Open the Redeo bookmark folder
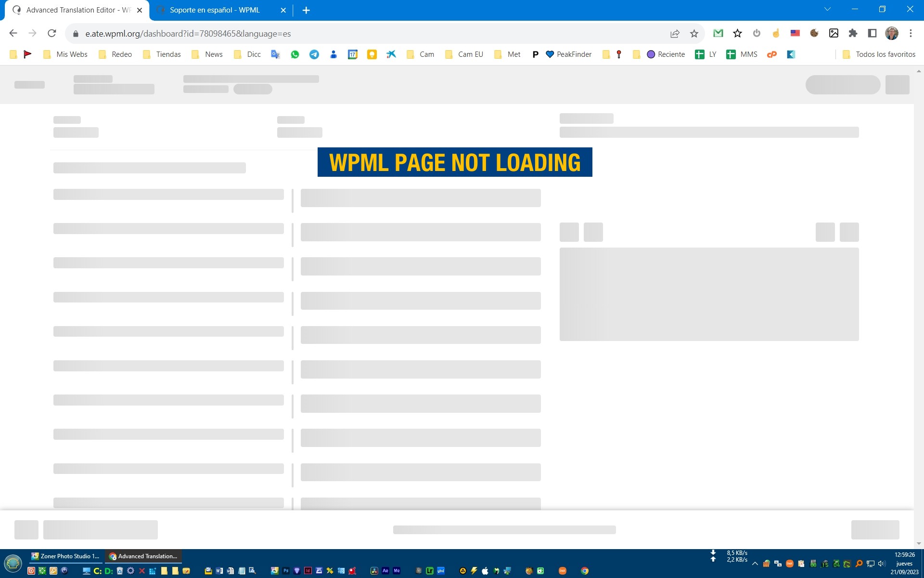The width and height of the screenshot is (924, 578). 115,54
